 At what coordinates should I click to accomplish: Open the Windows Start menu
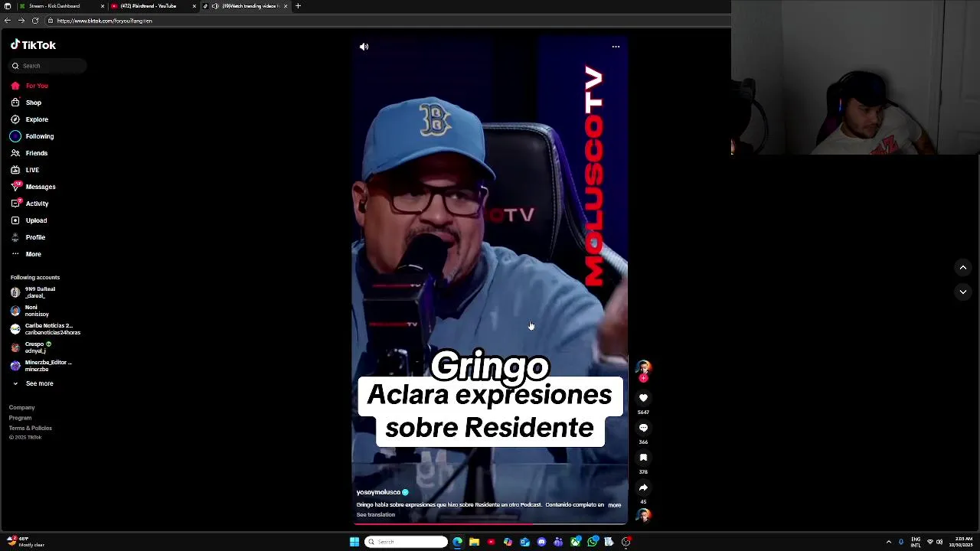coord(354,542)
